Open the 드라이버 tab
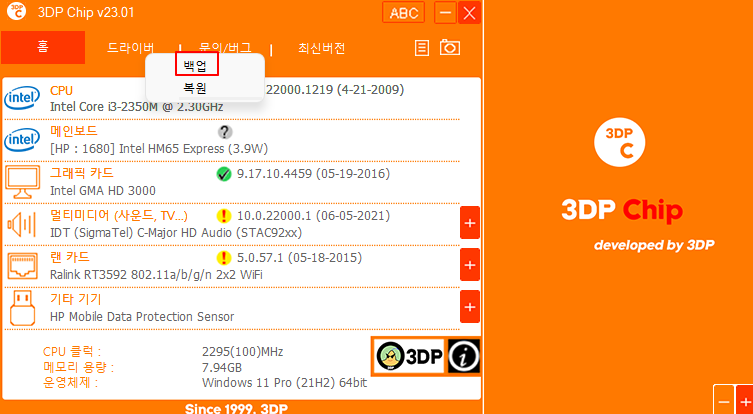753x414 pixels. [x=131, y=48]
